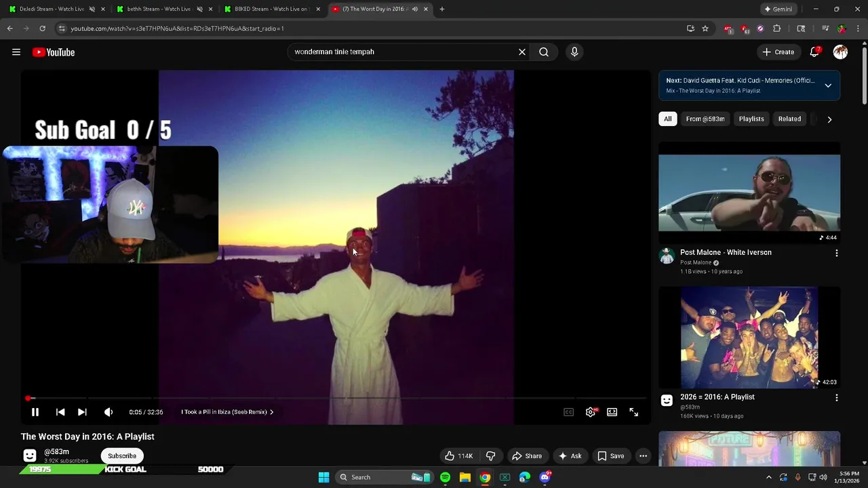Clear the search query with the X icon
This screenshot has width=868, height=488.
click(522, 52)
